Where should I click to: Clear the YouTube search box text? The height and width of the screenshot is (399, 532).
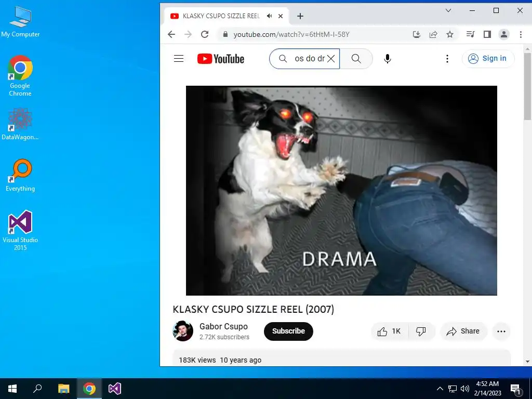pyautogui.click(x=331, y=59)
